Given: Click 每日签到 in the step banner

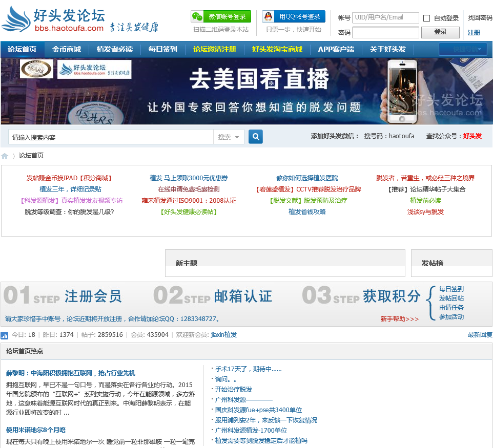Looking at the screenshot, I should pos(451,289).
